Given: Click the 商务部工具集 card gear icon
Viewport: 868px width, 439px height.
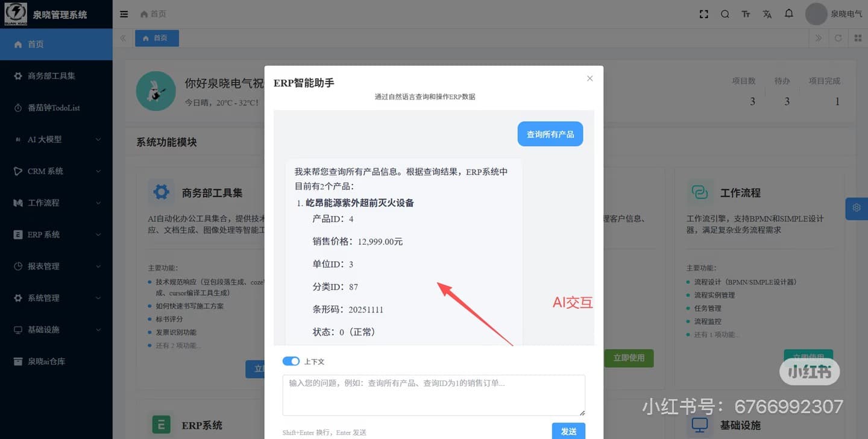Looking at the screenshot, I should pos(161,192).
